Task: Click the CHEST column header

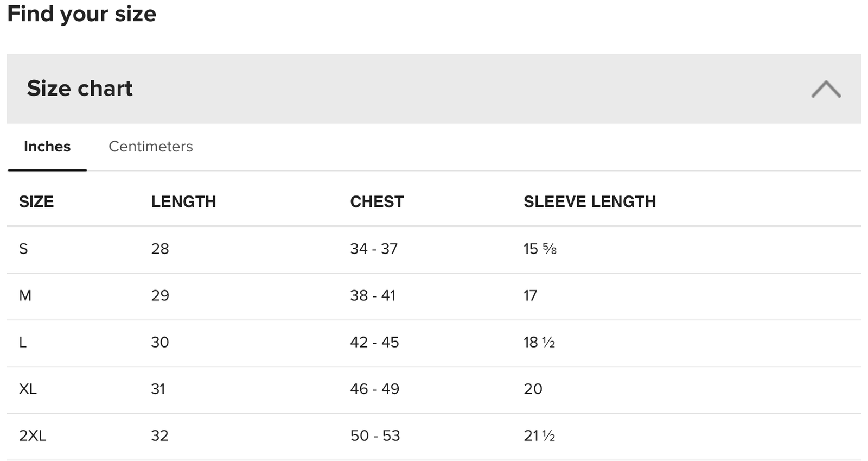Action: [376, 202]
